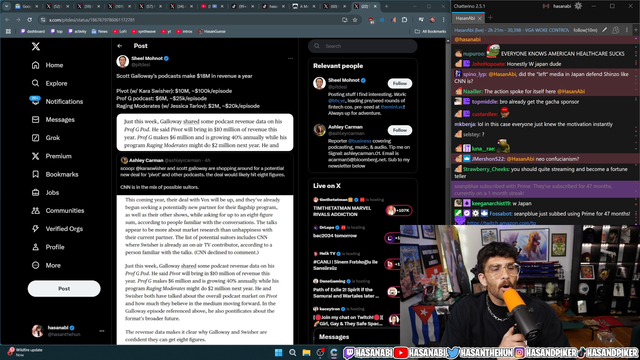
Task: Open the News bookmark
Action: click(100, 31)
